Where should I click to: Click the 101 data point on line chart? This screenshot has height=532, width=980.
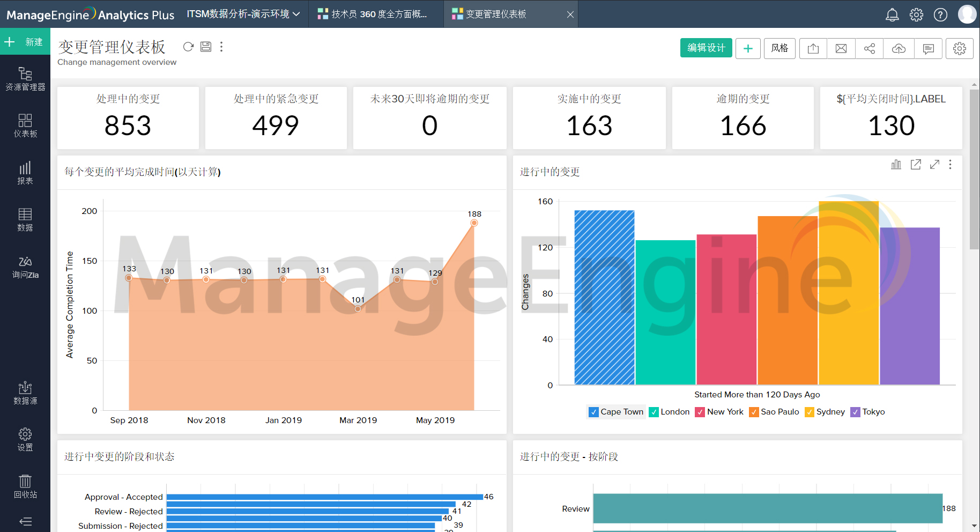pyautogui.click(x=358, y=308)
